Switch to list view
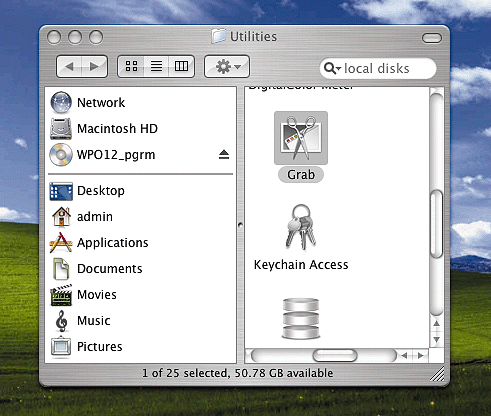 (x=156, y=66)
